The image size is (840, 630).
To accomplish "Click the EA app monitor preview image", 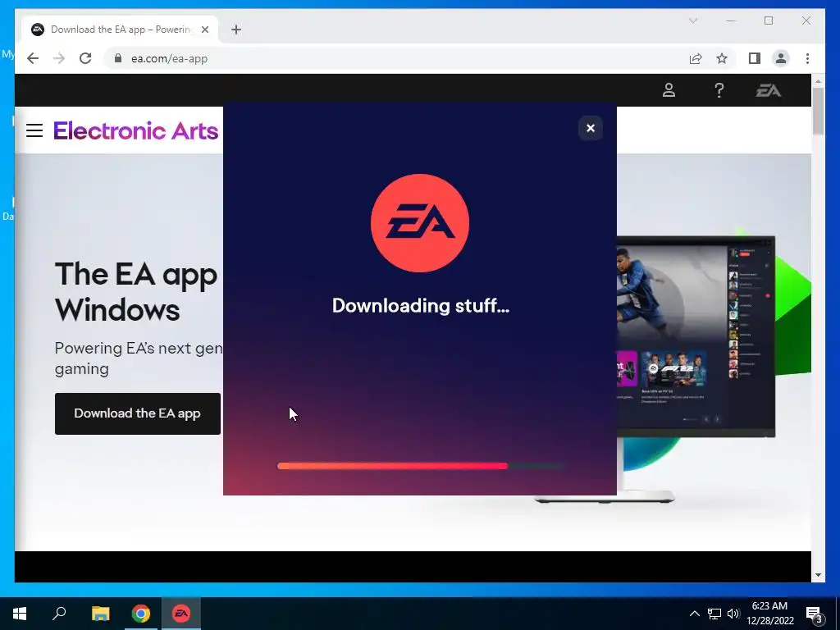I will (x=696, y=336).
